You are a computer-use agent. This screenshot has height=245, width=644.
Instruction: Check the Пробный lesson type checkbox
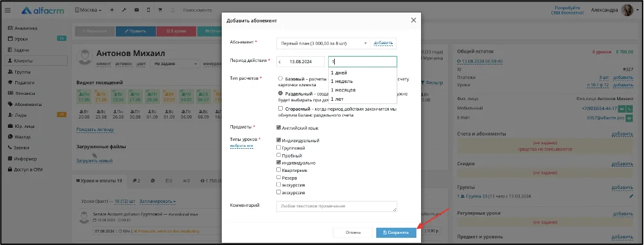pos(279,155)
